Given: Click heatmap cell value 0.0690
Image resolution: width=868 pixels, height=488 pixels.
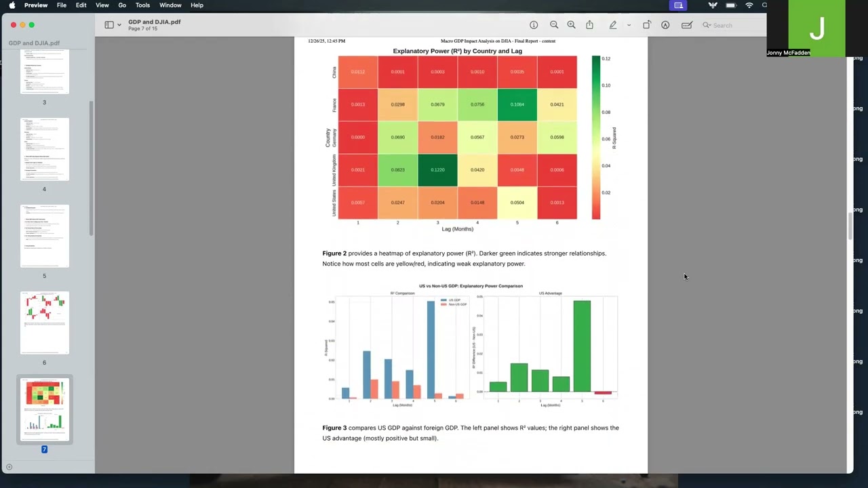Looking at the screenshot, I should 398,137.
